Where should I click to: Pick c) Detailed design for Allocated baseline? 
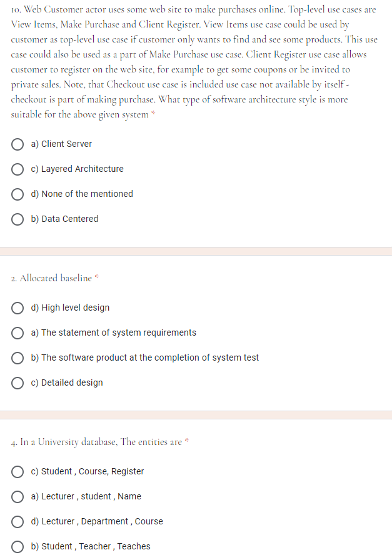[x=18, y=382]
